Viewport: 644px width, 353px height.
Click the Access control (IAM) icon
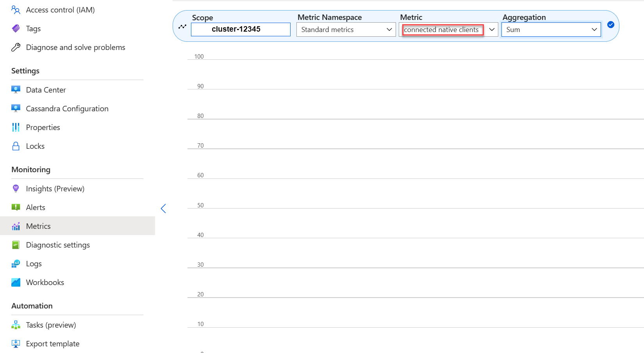point(16,10)
